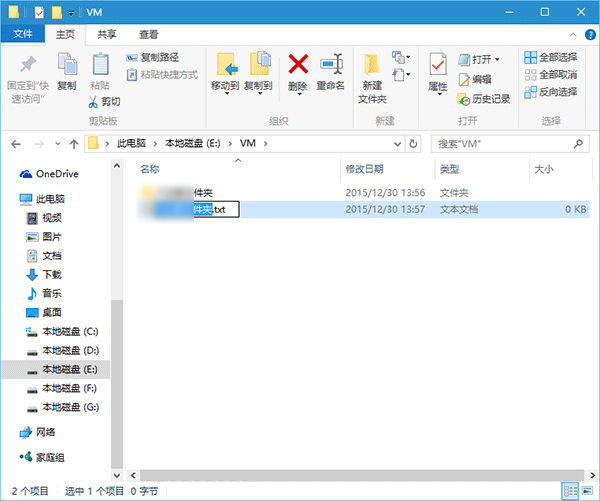Click the 粘贴 (Paste) ribbon icon
Screen dimensions: 600x501
100,64
